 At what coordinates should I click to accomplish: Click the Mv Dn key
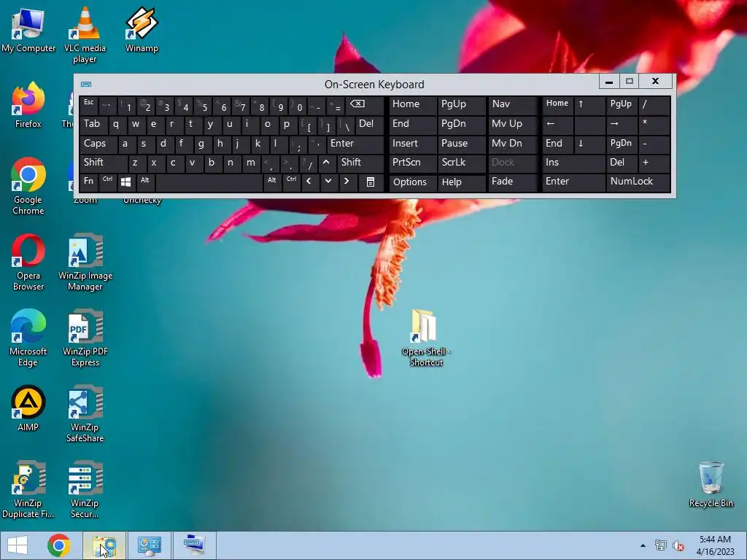click(512, 144)
